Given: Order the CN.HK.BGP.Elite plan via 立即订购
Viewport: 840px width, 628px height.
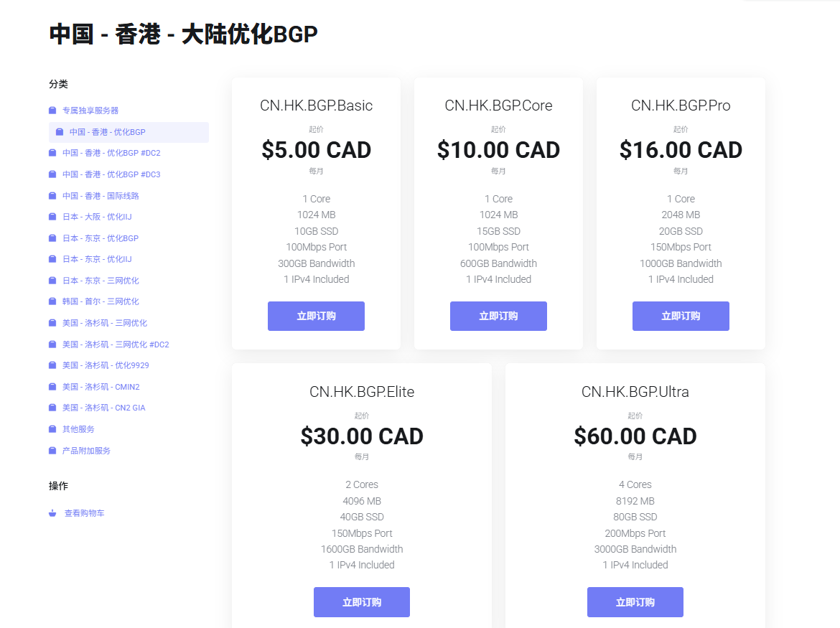Looking at the screenshot, I should click(x=361, y=602).
